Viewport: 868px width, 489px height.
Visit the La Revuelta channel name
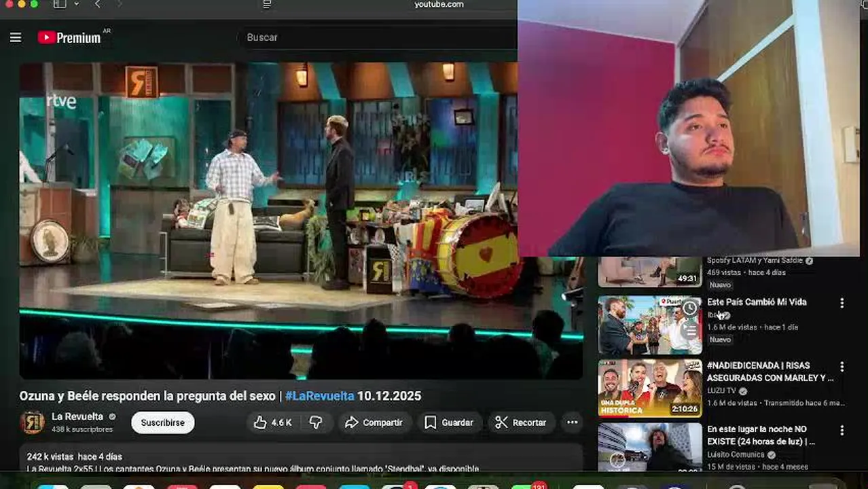[77, 417]
